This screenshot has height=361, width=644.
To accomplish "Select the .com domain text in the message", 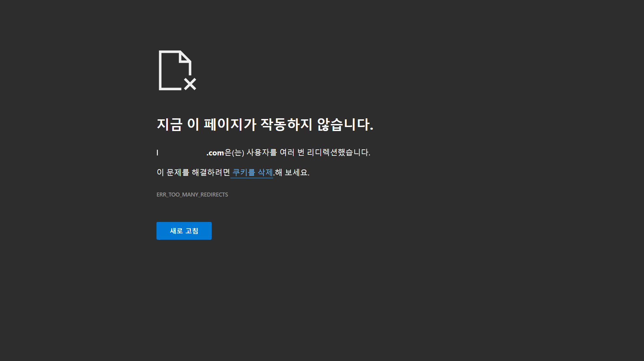I will tap(215, 152).
